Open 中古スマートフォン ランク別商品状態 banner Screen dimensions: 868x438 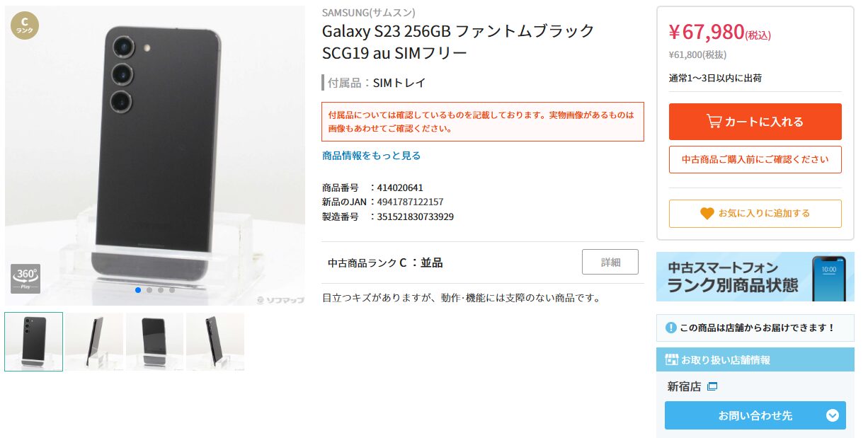pos(755,277)
